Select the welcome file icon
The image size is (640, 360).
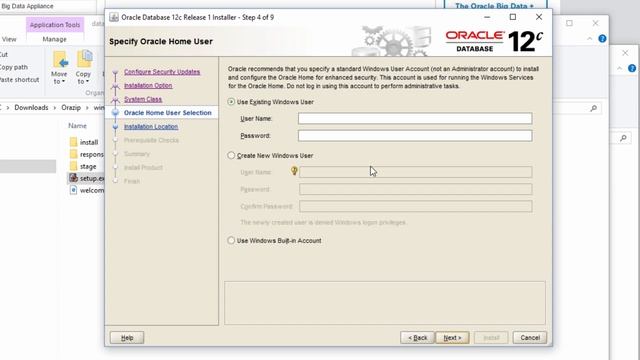(x=73, y=190)
